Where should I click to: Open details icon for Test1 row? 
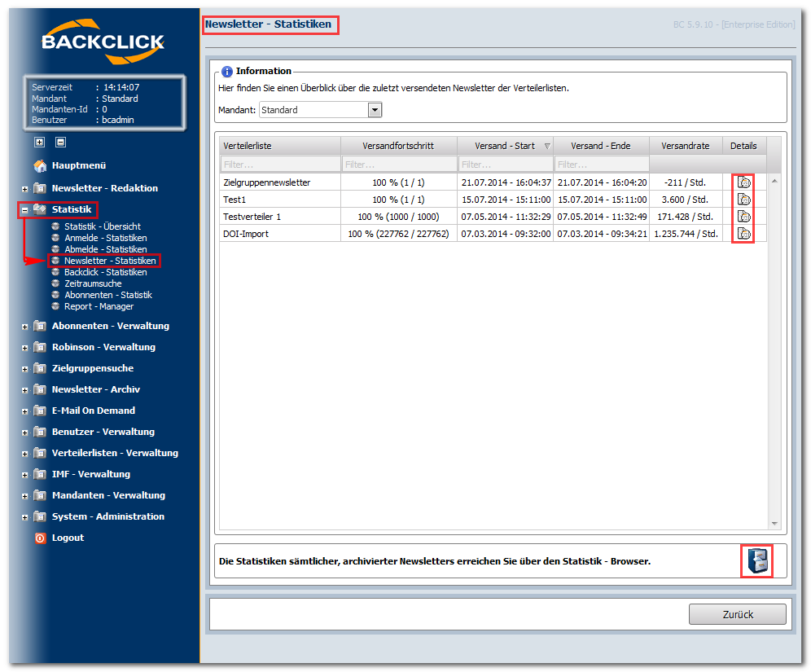coord(743,200)
